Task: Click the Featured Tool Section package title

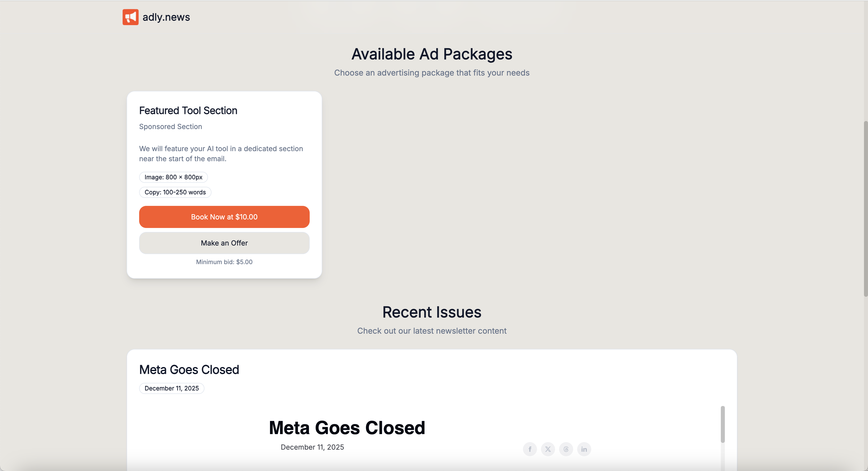Action: point(188,110)
